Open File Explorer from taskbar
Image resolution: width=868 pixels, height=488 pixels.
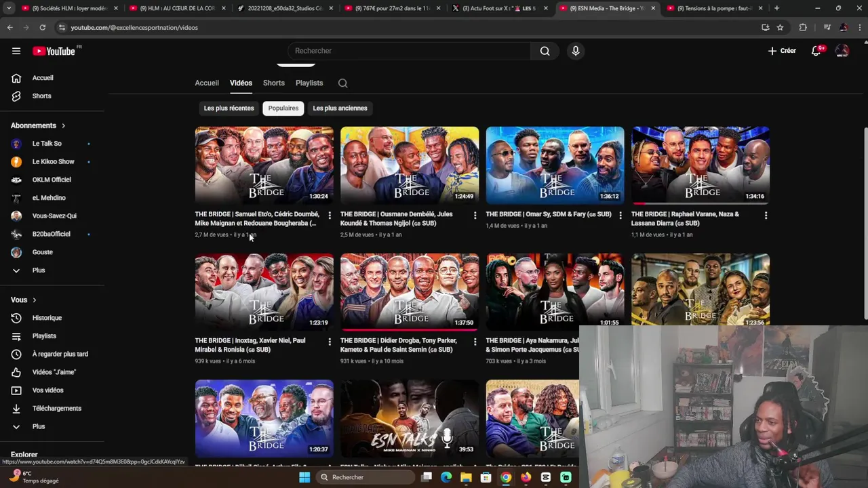(466, 477)
